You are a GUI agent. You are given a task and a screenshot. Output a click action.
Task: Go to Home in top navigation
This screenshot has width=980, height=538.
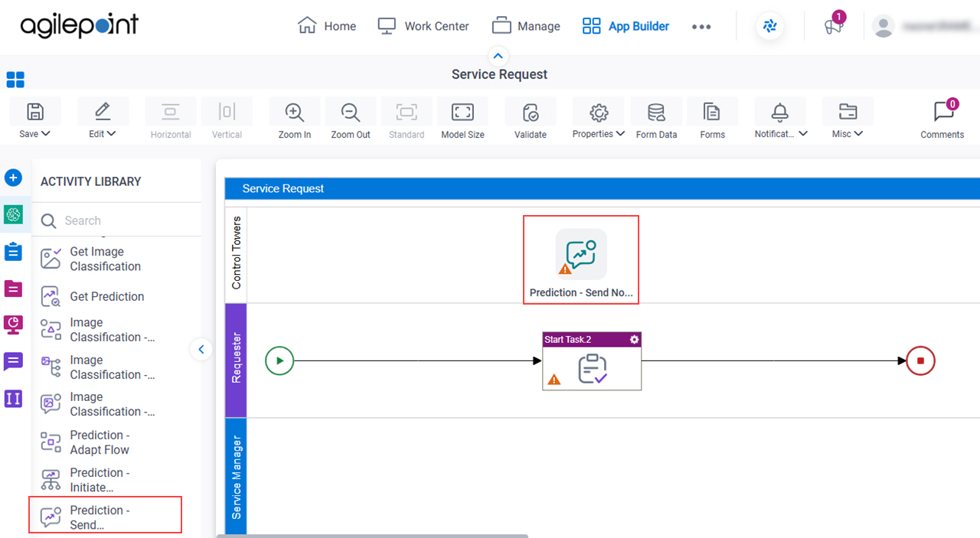tap(327, 26)
